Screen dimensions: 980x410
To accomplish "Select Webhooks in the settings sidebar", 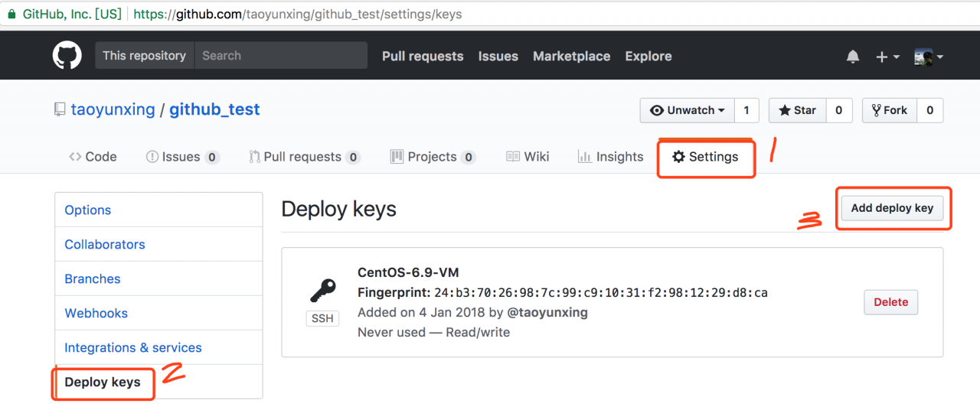I will pyautogui.click(x=96, y=313).
